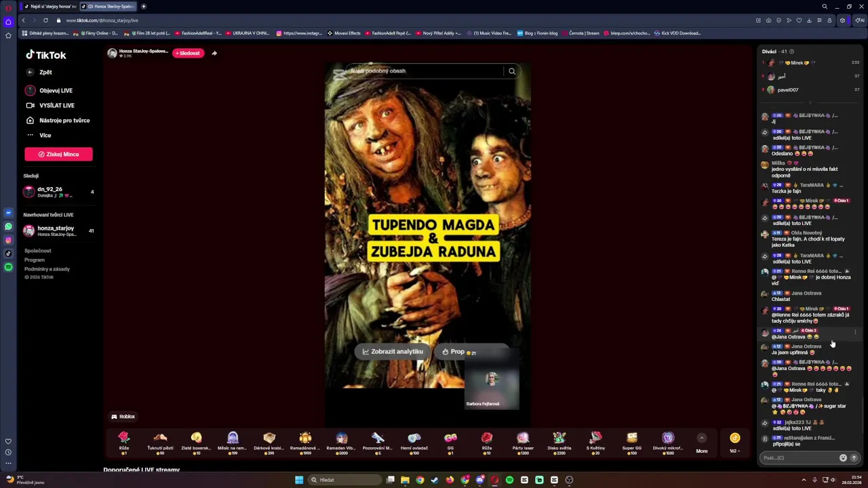Send the Disko světla gift
This screenshot has height=488, width=868.
559,443
